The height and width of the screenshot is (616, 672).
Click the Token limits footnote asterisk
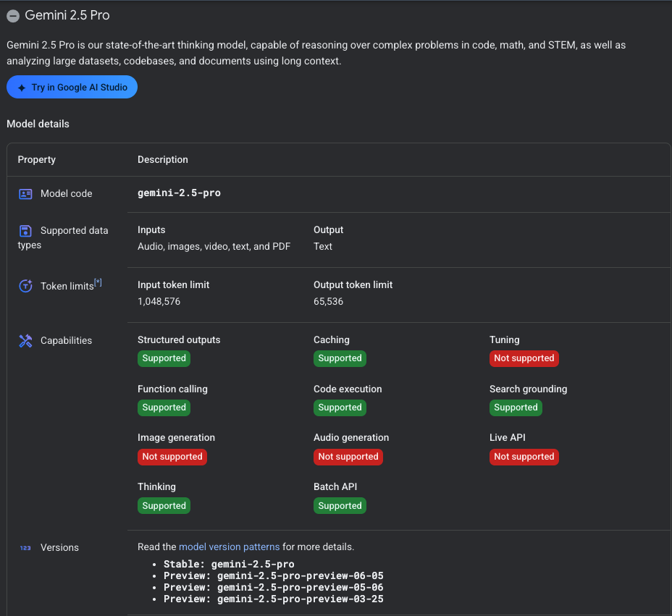pyautogui.click(x=98, y=283)
